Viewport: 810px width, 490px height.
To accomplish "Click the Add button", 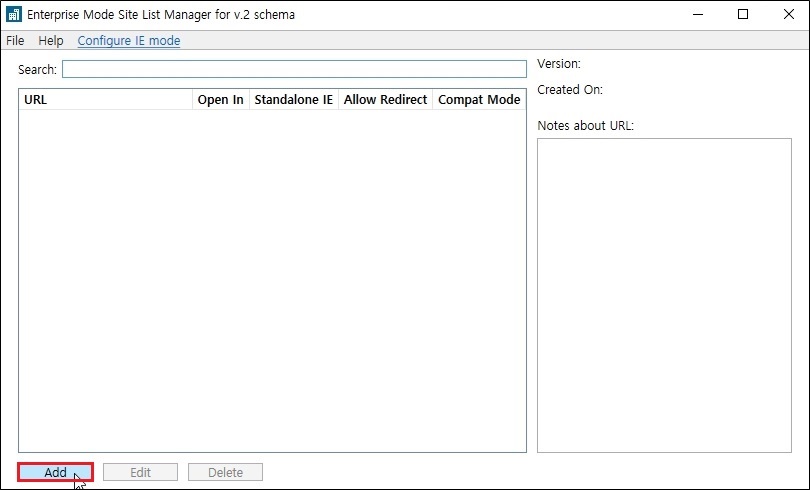I will (55, 472).
